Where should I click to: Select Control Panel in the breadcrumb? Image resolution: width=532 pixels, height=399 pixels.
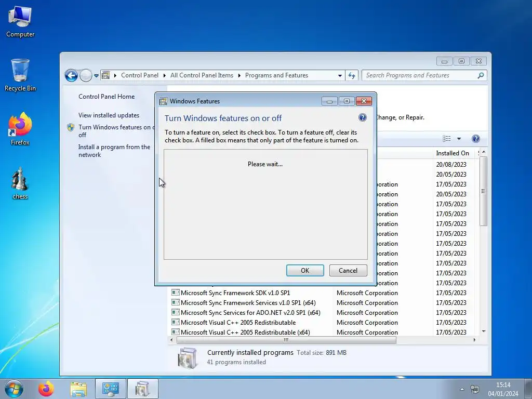coord(139,75)
